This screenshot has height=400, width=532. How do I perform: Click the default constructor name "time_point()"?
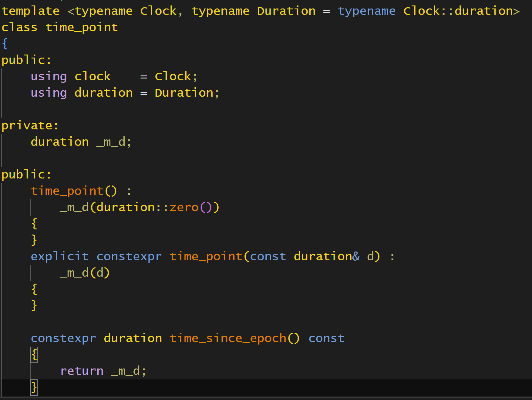tap(74, 191)
